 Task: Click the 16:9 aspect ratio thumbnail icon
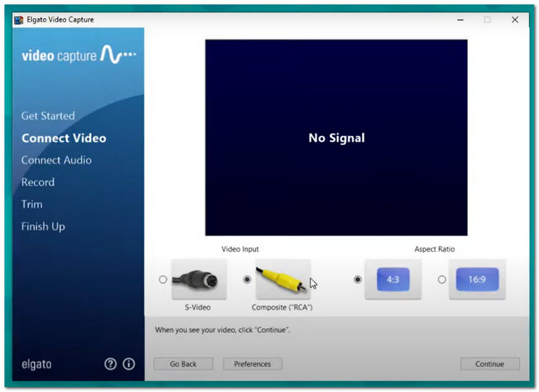[x=477, y=278]
